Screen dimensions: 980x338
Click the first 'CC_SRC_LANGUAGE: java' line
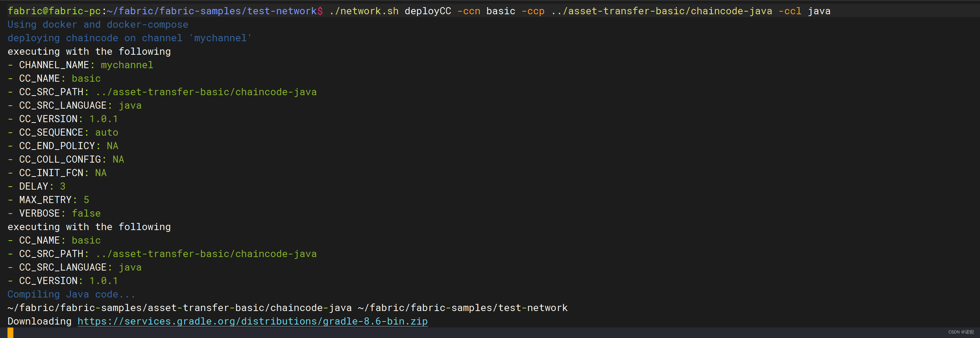75,105
